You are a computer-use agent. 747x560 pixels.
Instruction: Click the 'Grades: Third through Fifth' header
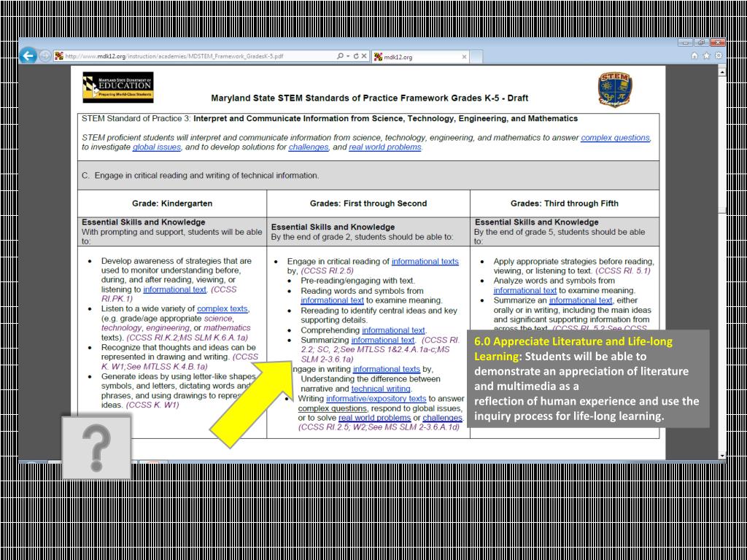(x=565, y=203)
